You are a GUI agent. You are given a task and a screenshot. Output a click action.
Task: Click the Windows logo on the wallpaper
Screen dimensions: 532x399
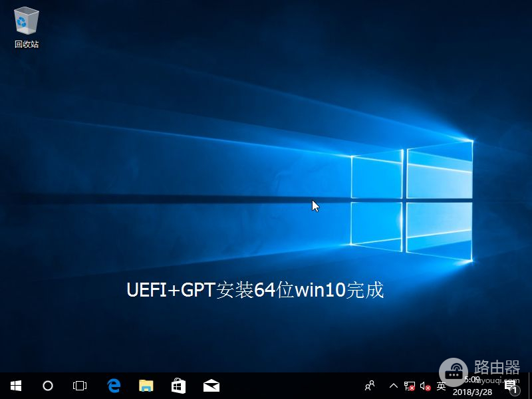[411, 199]
